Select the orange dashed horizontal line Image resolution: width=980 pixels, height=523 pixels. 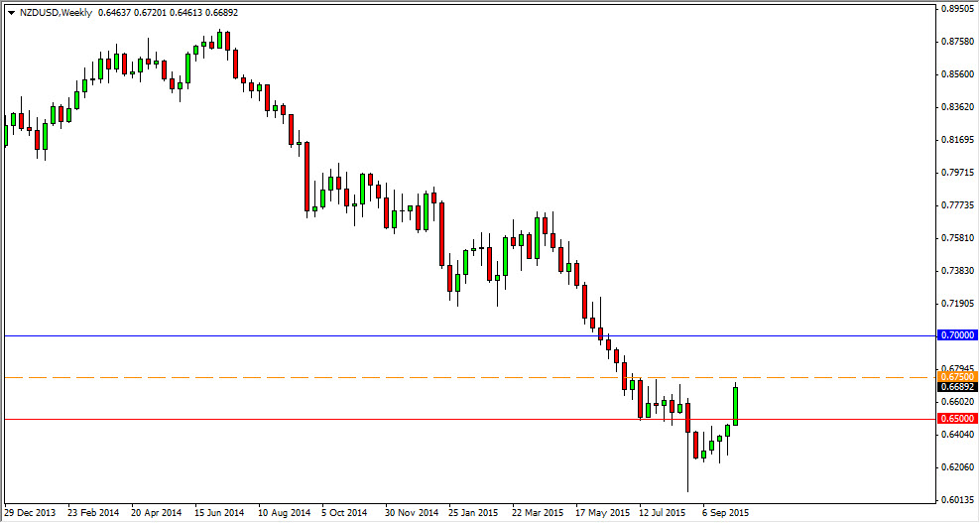click(469, 378)
